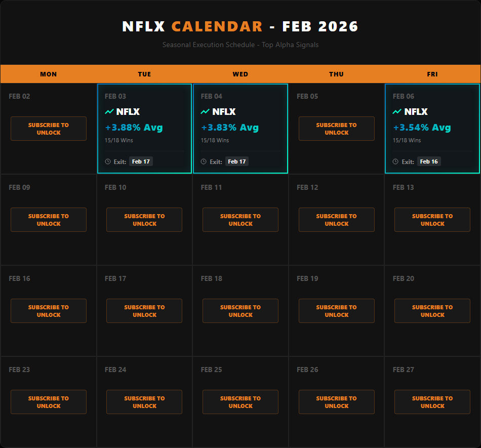The width and height of the screenshot is (481, 448).
Task: Click the upward chart icon on Feb 06
Action: (x=396, y=111)
